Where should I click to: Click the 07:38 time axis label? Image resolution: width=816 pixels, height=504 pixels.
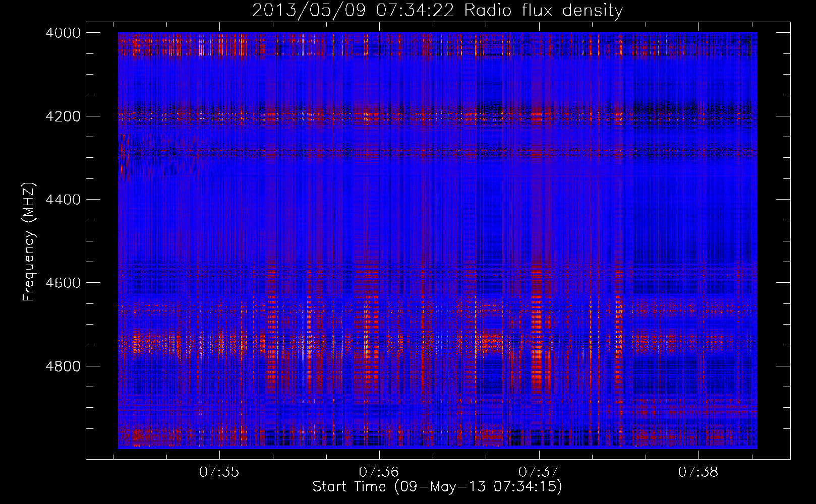coord(698,472)
